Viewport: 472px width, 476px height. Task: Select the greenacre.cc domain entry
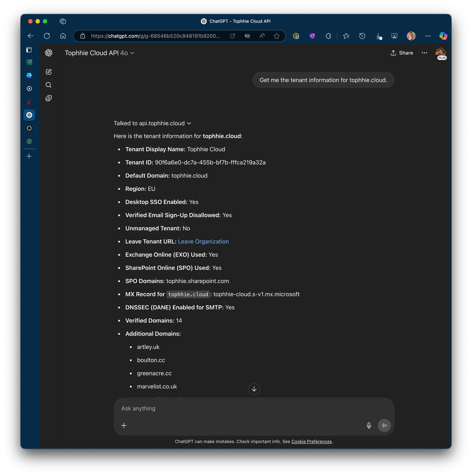154,373
